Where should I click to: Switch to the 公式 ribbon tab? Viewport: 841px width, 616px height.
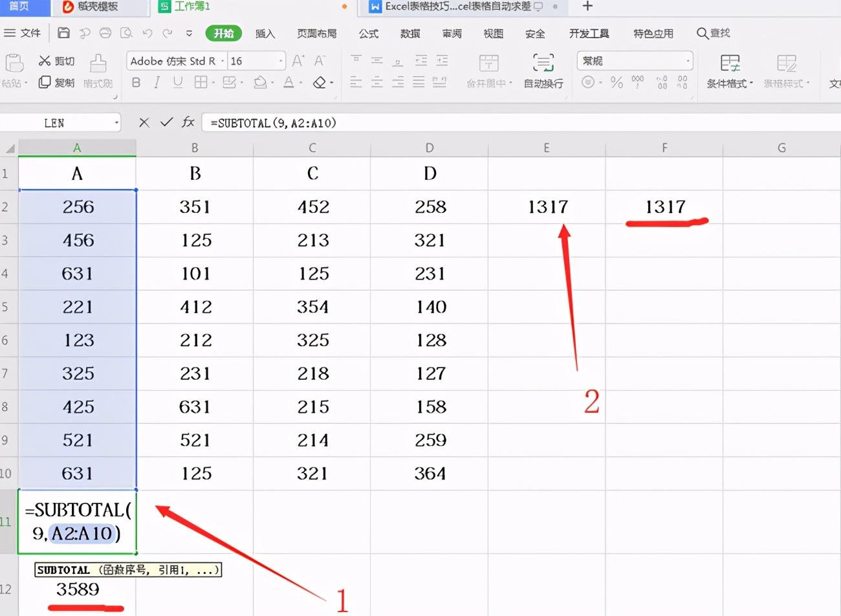[368, 34]
